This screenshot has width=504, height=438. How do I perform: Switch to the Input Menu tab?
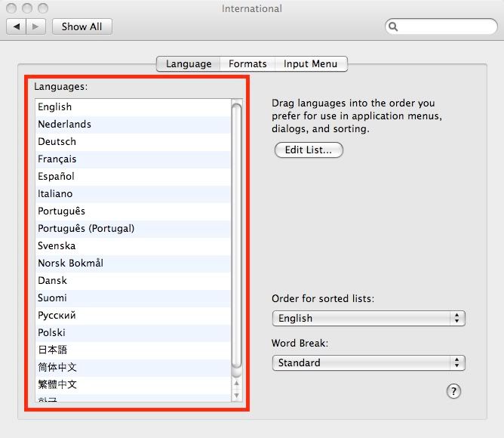(310, 64)
